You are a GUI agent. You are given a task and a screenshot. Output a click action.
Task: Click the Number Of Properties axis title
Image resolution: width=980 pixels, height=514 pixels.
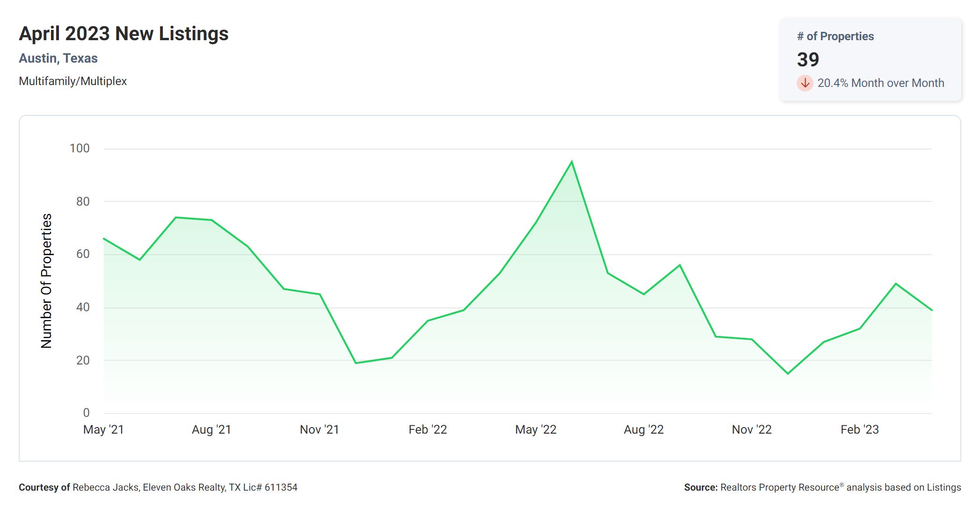[x=46, y=281]
